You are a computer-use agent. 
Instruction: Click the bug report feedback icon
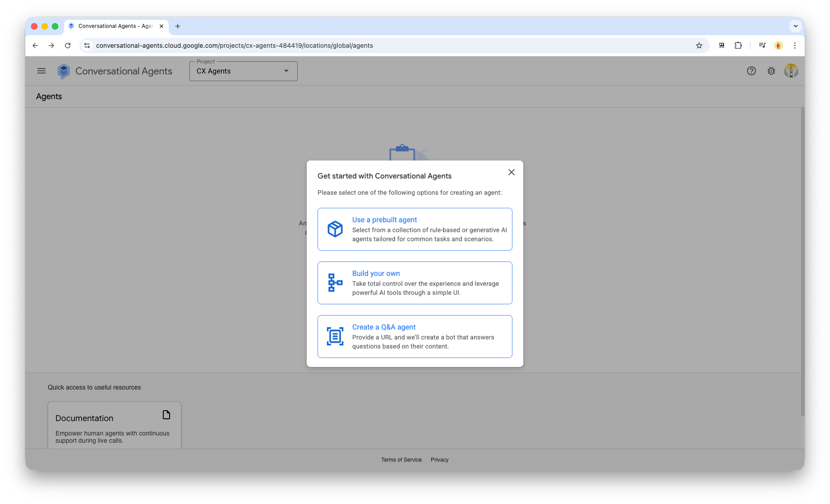[771, 71]
